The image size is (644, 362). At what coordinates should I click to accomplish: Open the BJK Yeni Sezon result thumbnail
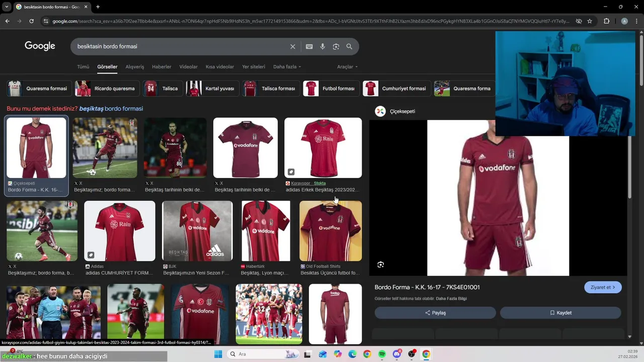[x=197, y=231]
